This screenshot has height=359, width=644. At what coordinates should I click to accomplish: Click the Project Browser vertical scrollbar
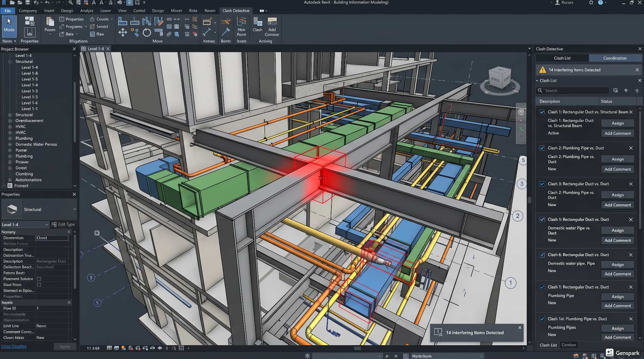click(75, 112)
